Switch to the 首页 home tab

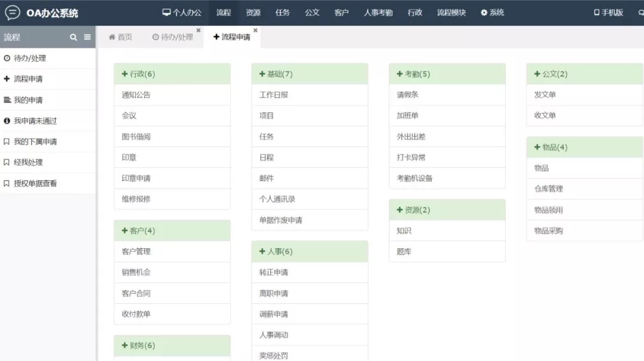coord(120,37)
